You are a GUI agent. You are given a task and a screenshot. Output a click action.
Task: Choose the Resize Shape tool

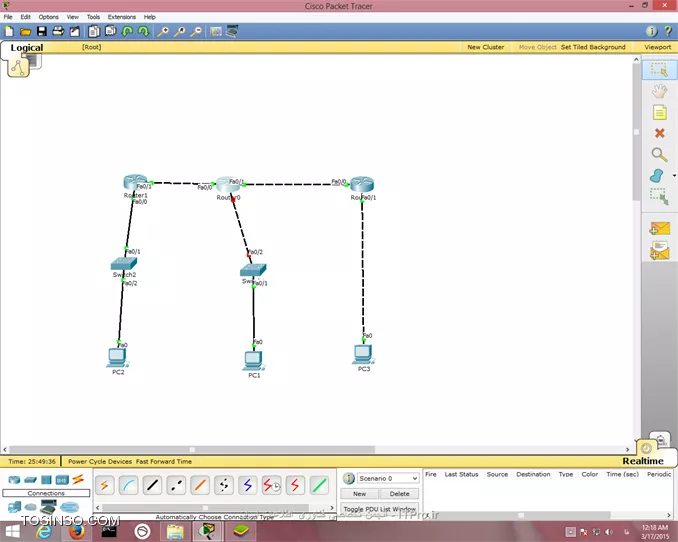(659, 196)
